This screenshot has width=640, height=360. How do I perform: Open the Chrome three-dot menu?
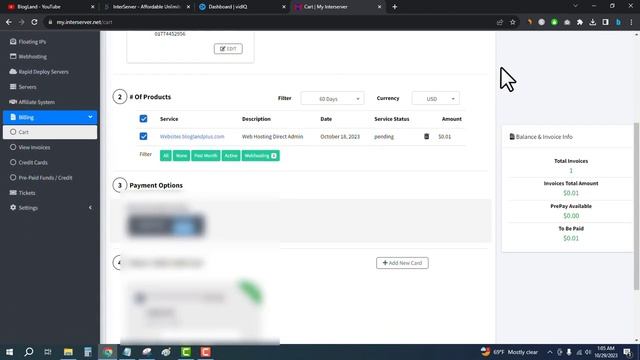631,22
